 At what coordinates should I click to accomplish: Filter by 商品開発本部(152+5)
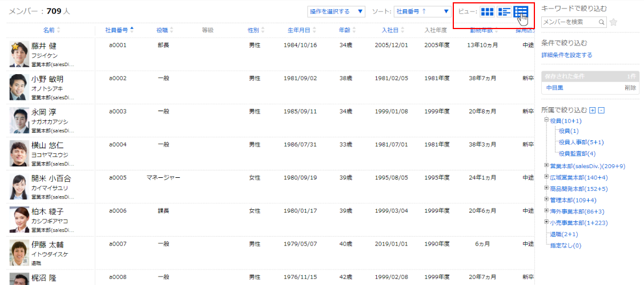tap(579, 189)
